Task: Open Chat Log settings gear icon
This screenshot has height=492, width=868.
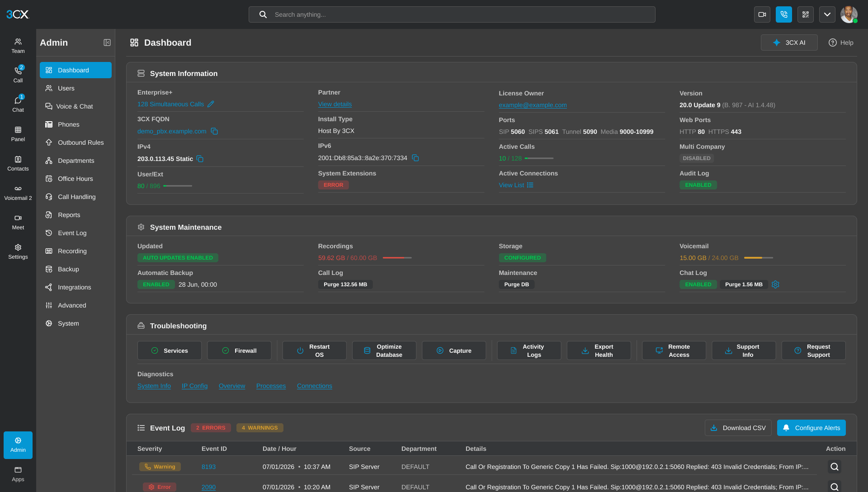Action: [x=775, y=284]
